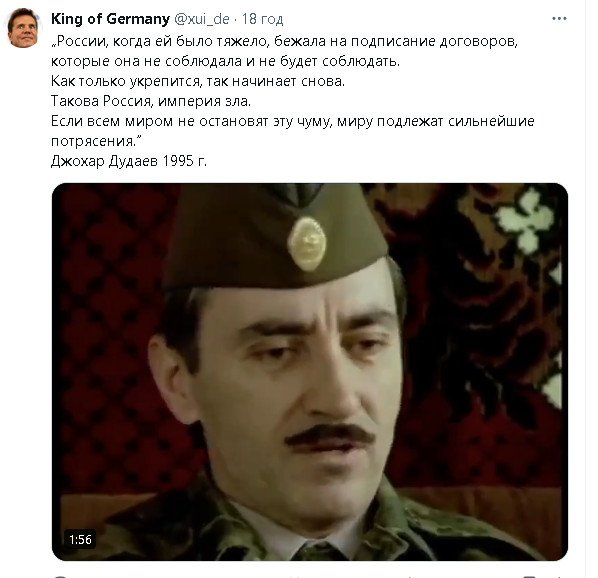This screenshot has width=598, height=578.
Task: Click the floral carpet corner in the video
Action: tap(526, 221)
